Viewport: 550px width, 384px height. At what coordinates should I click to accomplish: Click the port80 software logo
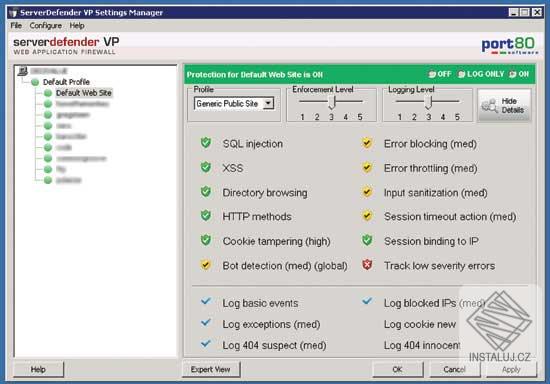pyautogui.click(x=510, y=46)
